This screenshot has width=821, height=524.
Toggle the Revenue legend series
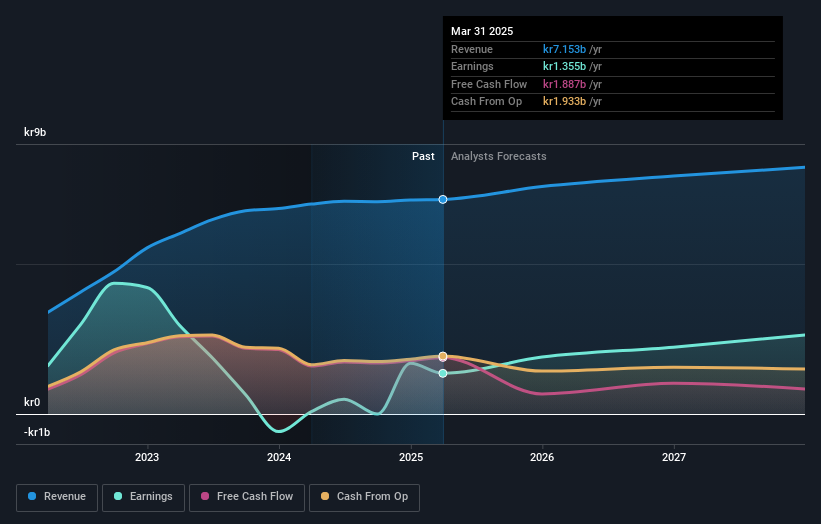coord(57,497)
